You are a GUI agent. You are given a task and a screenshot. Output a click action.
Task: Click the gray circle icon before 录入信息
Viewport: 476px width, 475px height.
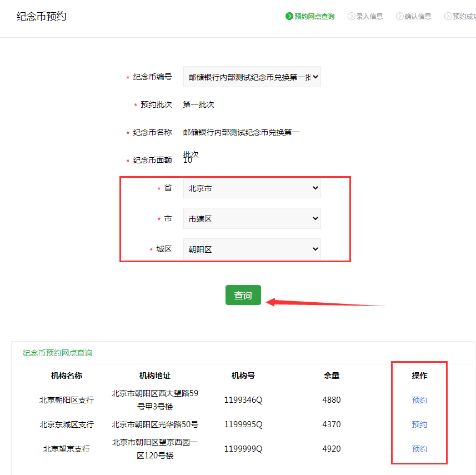coord(351,16)
